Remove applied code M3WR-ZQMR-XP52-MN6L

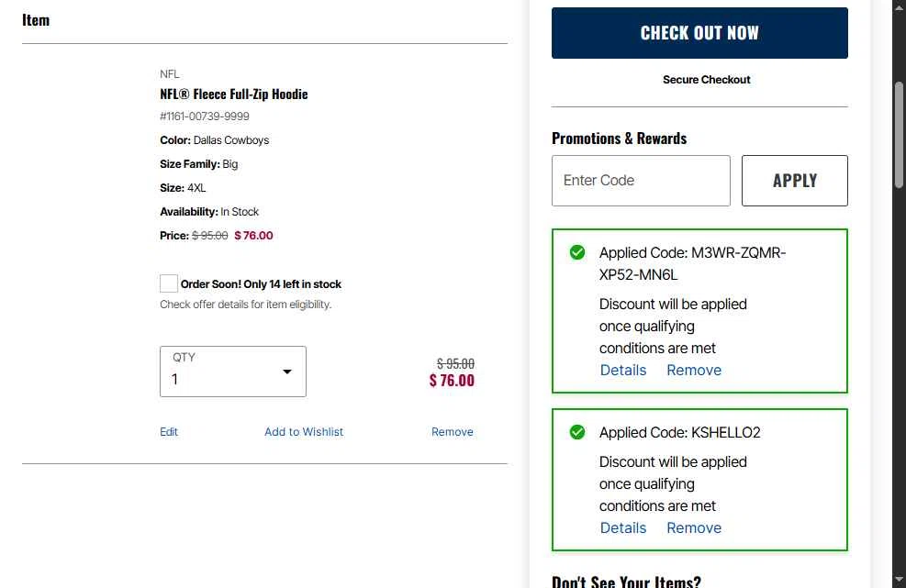pyautogui.click(x=694, y=370)
